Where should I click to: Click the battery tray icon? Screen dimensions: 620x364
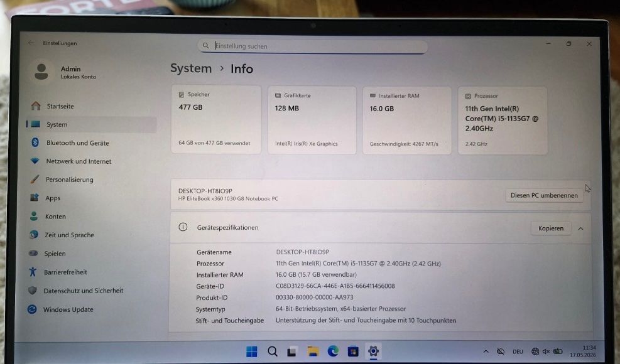coord(558,351)
